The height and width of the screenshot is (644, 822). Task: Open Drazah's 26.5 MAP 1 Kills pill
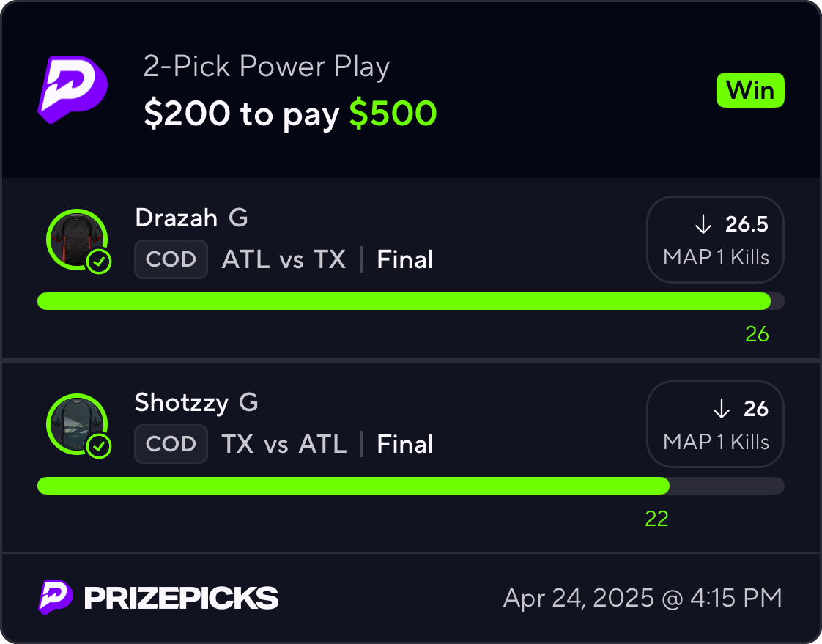click(715, 240)
